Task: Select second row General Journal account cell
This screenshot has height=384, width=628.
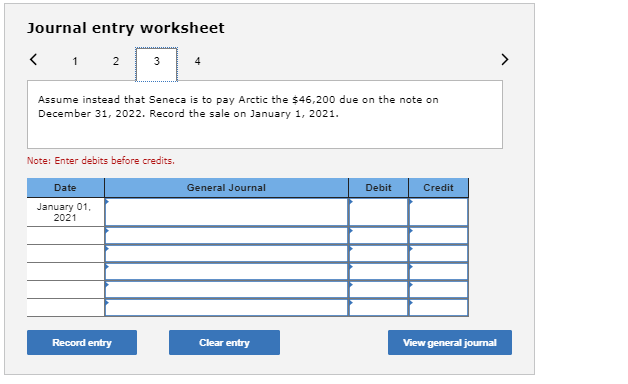Action: pyautogui.click(x=226, y=235)
